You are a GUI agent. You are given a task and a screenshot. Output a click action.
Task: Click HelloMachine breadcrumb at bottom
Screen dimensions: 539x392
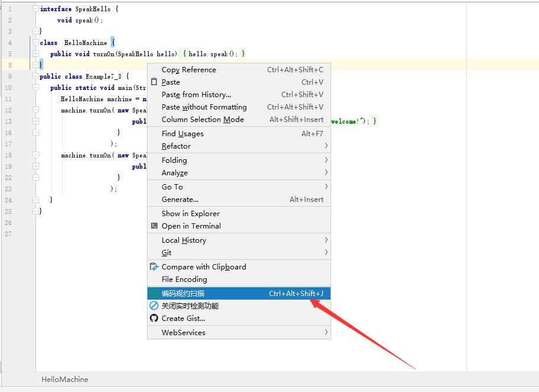pyautogui.click(x=65, y=380)
